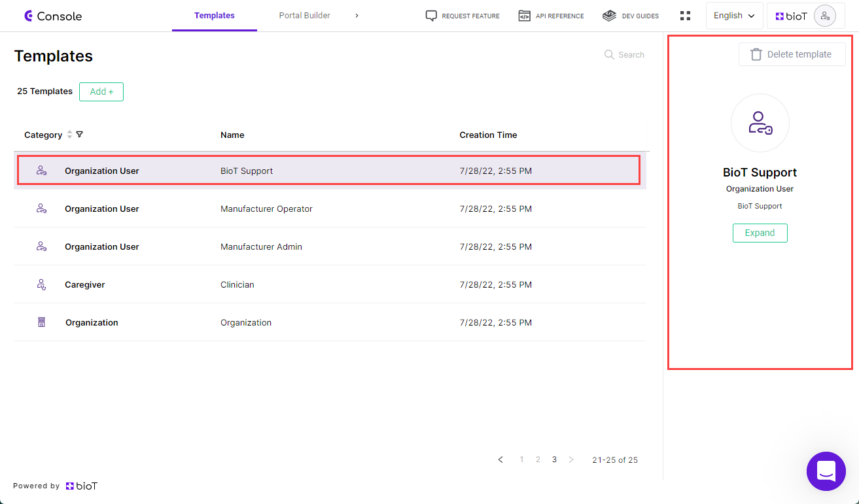Focus the Search input field
Viewport: 859px width, 504px height.
click(631, 55)
